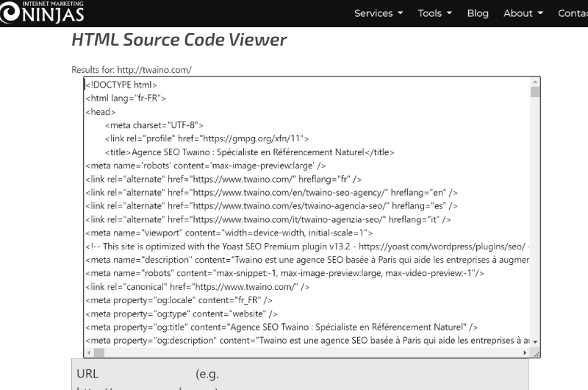This screenshot has width=588, height=390.
Task: Click the URL label below the source box
Action: pyautogui.click(x=87, y=374)
